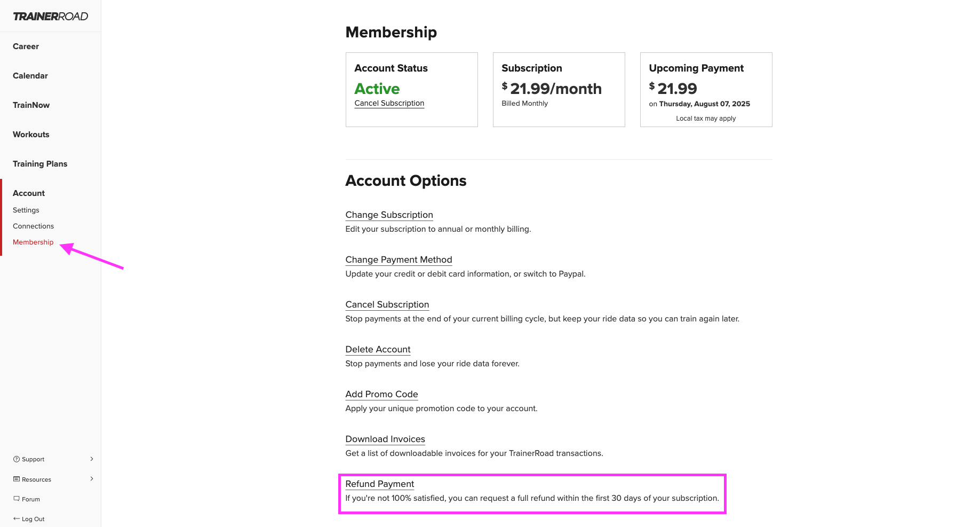Click Change Payment Method link

(399, 259)
